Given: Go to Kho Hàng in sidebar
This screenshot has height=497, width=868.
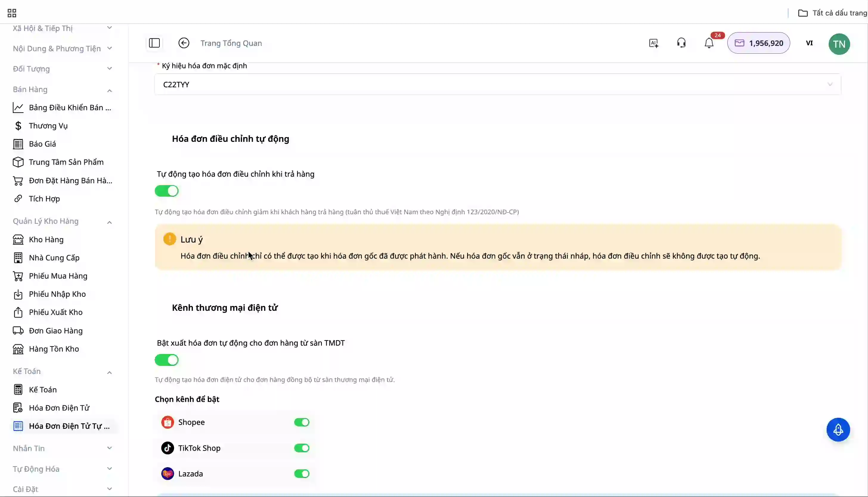Looking at the screenshot, I should [46, 239].
